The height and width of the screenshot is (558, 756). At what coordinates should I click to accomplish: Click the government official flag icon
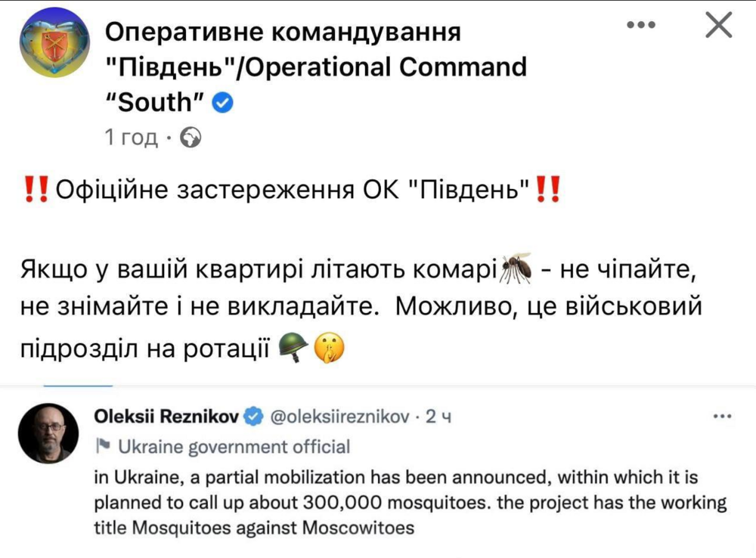point(102,446)
